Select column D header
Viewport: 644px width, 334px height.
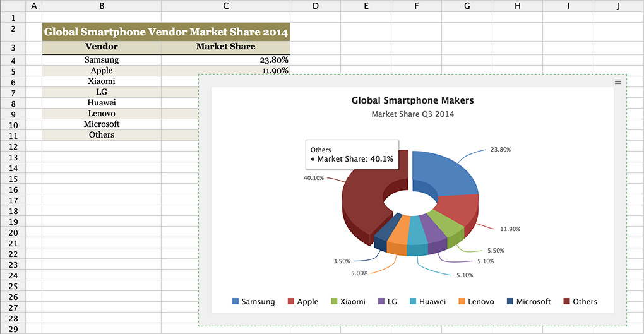(315, 6)
